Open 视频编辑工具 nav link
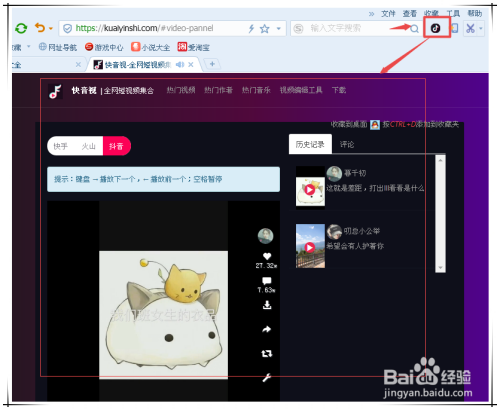Image resolution: width=500 pixels, height=410 pixels. click(301, 90)
